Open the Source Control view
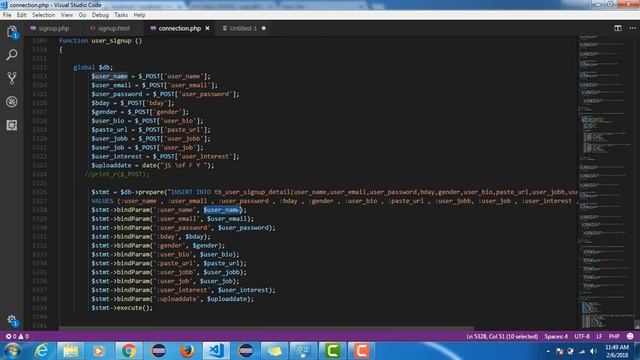The height and width of the screenshot is (360, 640). pos(12,78)
